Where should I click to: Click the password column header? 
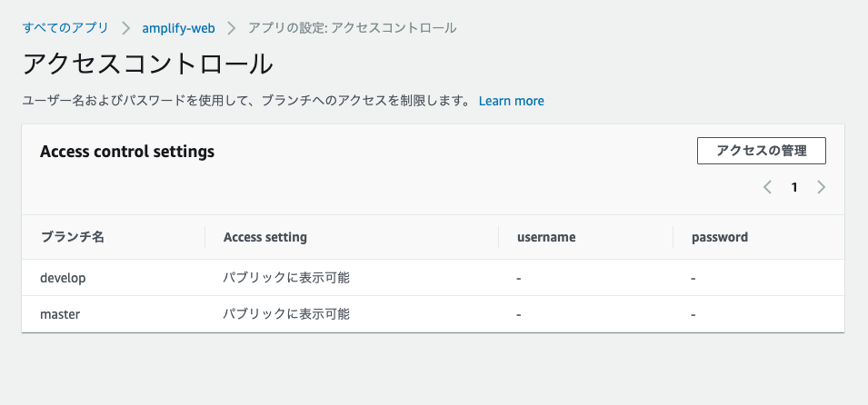720,237
